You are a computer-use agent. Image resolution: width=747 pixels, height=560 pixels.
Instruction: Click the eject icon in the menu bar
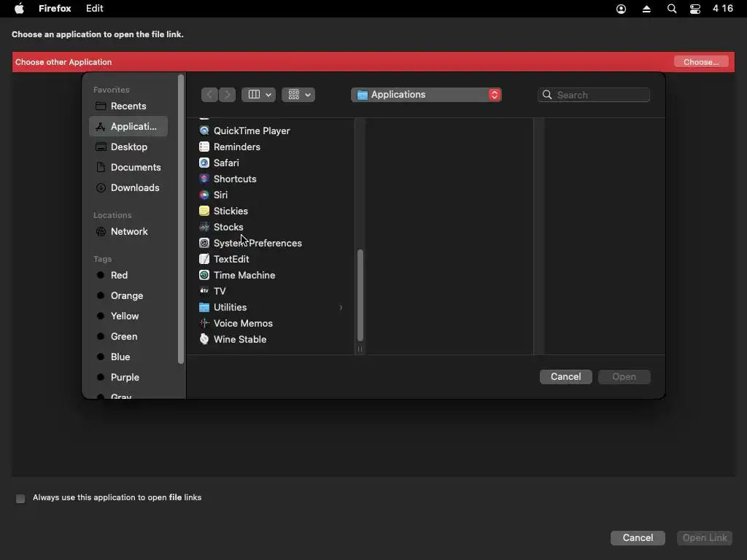coord(646,9)
